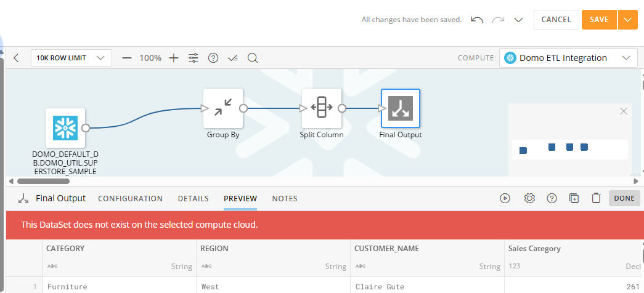The image size is (644, 293).
Task: Click the orange SAVE button
Action: click(599, 20)
